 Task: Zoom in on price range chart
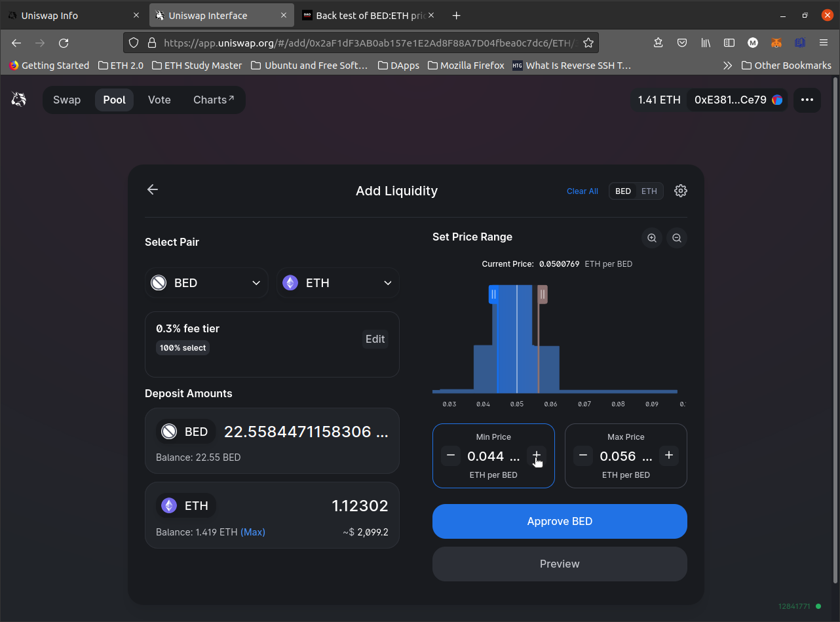(x=652, y=238)
